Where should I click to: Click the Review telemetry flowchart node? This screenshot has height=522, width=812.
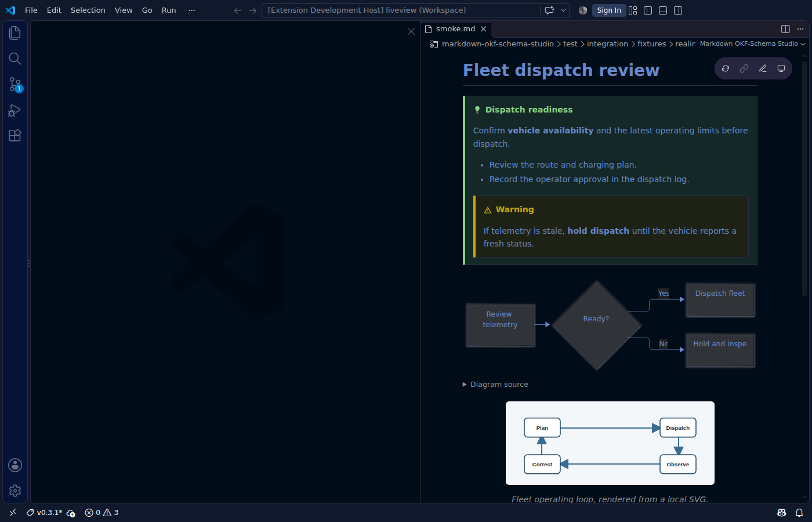point(500,325)
